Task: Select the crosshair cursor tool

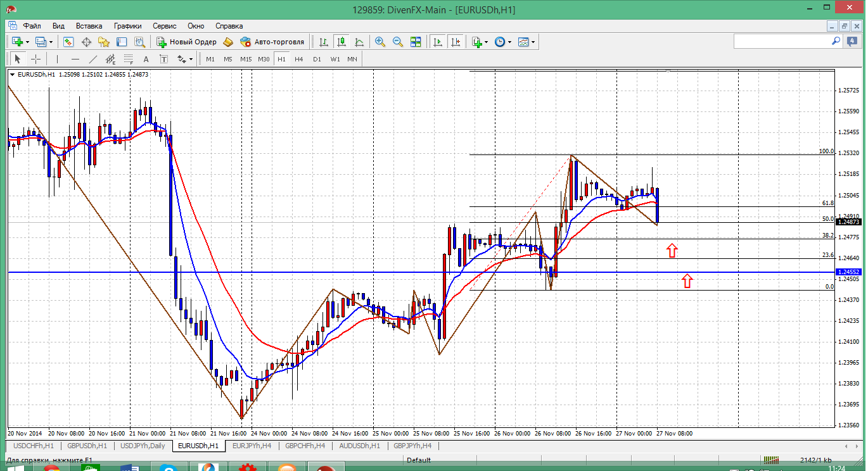Action: pos(36,59)
